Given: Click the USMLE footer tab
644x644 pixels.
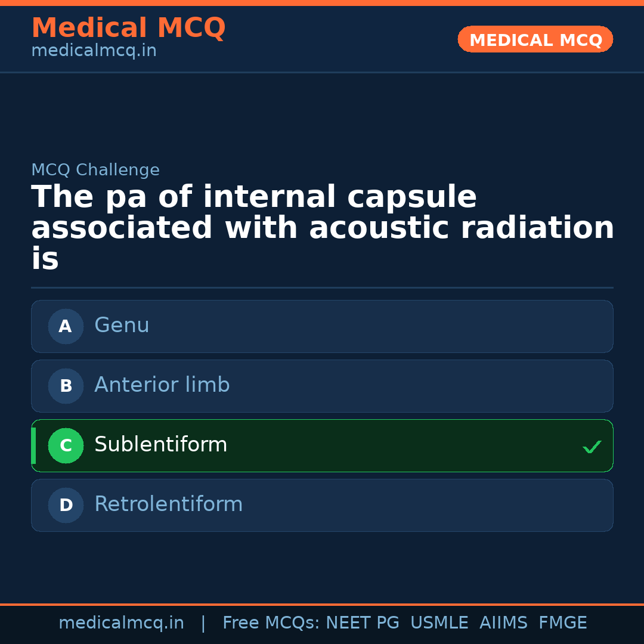Looking at the screenshot, I should (439, 623).
